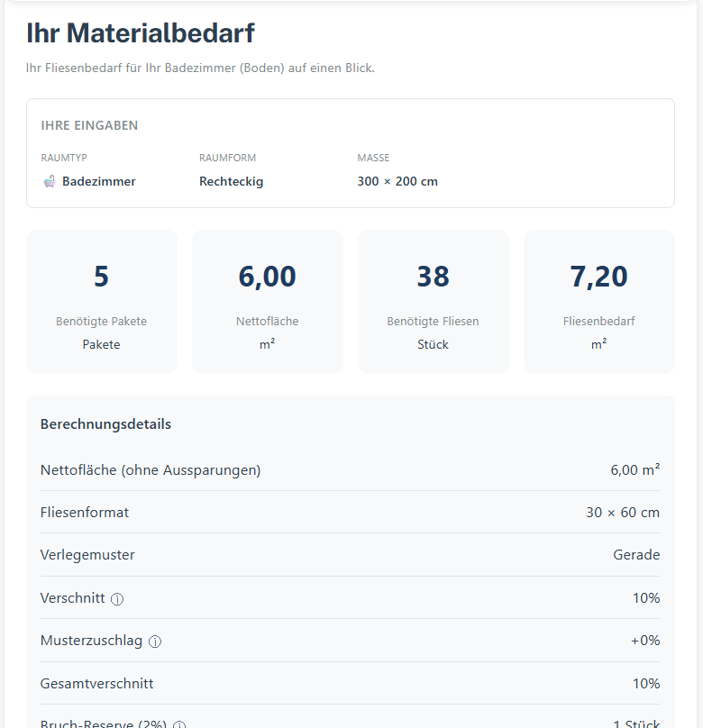Viewport: 703px width, 728px height.
Task: Select the Gesamtverschnitt row label
Action: pyautogui.click(x=96, y=684)
